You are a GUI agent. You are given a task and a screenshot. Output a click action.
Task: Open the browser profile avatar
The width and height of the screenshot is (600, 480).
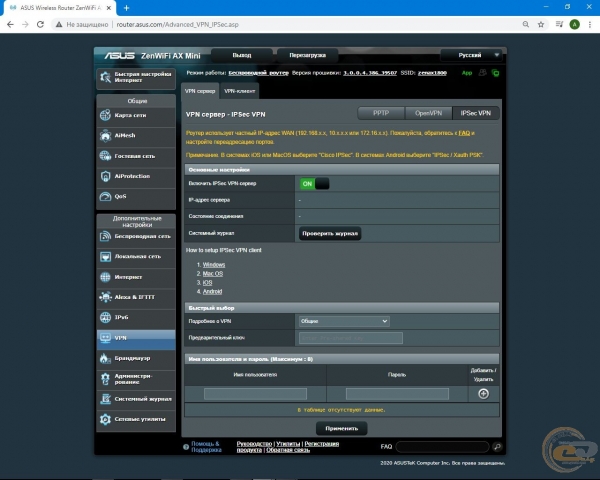coord(574,24)
